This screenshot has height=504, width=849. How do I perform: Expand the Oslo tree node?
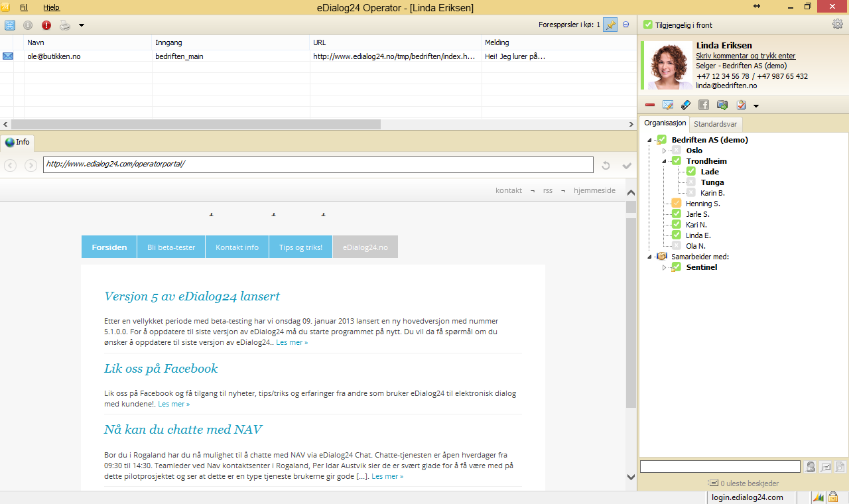(664, 151)
